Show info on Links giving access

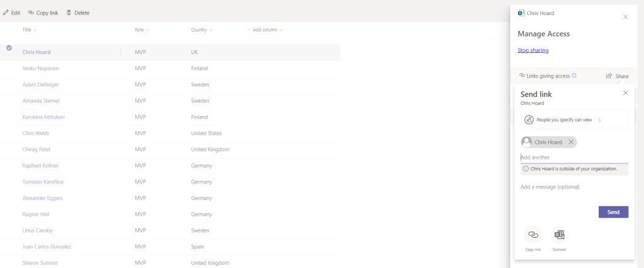pyautogui.click(x=573, y=76)
